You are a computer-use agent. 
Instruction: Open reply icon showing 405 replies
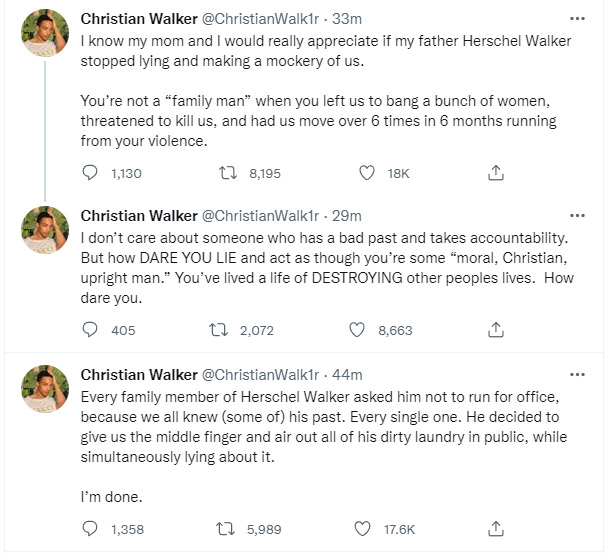[90, 330]
